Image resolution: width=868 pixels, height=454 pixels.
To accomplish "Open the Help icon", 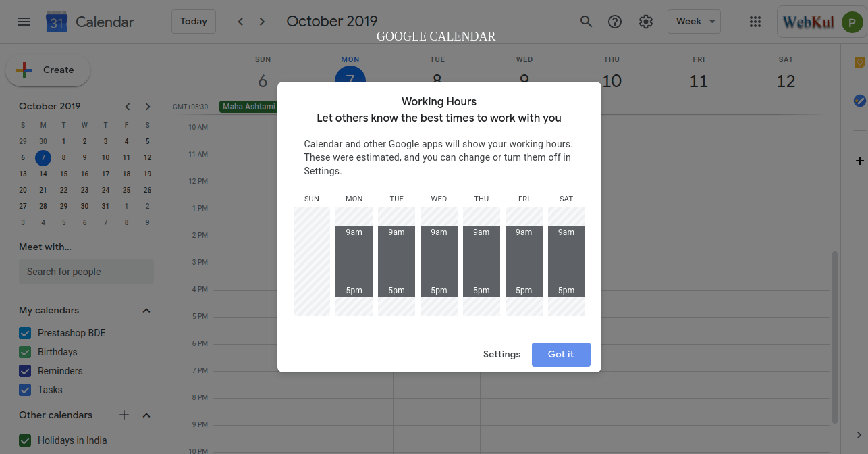I will (x=615, y=21).
